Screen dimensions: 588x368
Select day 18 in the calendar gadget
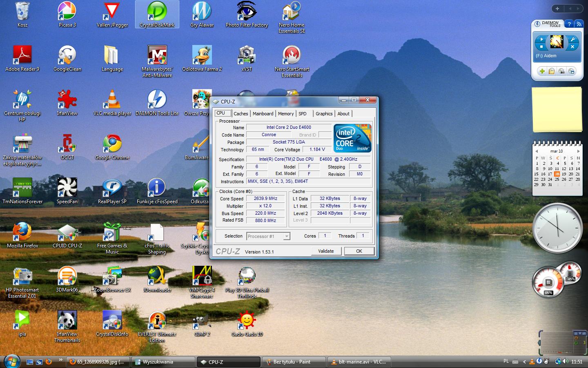coord(557,174)
